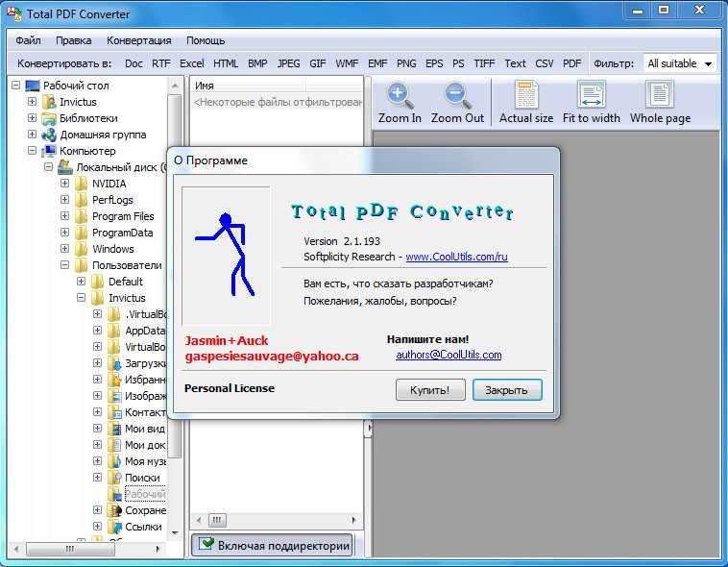Expand the Default user folder node
The image size is (728, 567).
[x=81, y=282]
